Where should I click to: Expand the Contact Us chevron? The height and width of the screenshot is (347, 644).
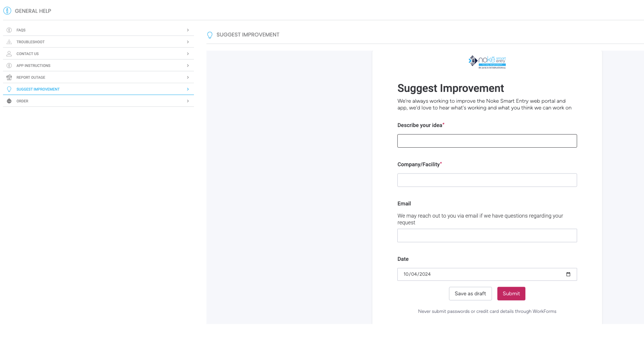[x=188, y=54]
